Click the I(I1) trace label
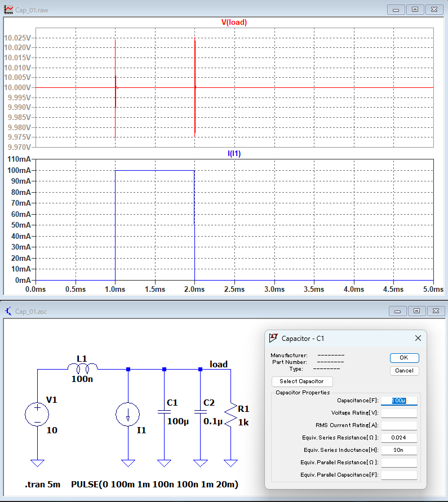 click(x=234, y=153)
